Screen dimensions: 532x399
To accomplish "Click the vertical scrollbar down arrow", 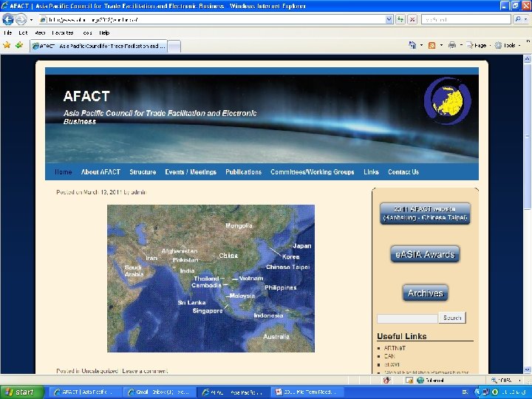I will click(x=528, y=370).
